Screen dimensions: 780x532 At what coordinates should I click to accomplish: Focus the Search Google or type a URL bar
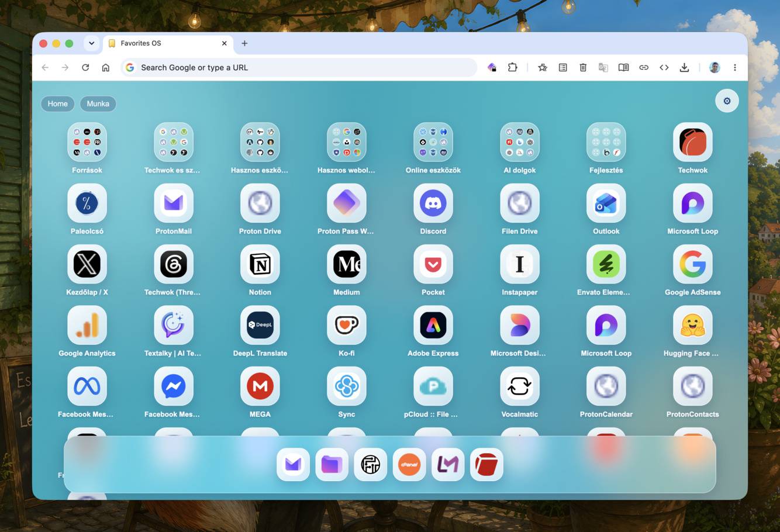click(299, 68)
